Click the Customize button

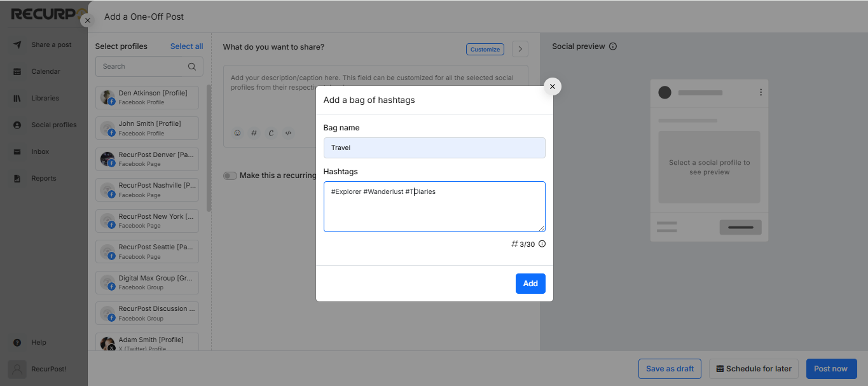coord(485,49)
